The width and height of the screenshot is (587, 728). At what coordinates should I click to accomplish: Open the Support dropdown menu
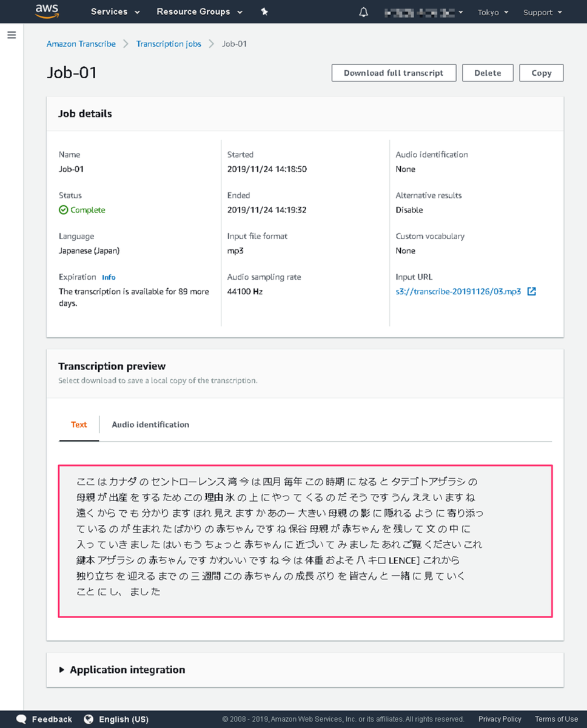point(543,12)
